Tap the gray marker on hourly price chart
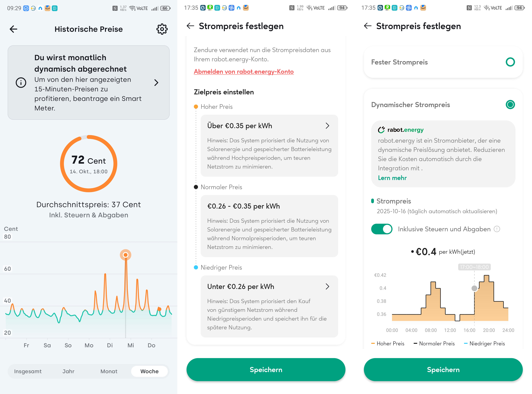The width and height of the screenshot is (532, 394). [474, 288]
